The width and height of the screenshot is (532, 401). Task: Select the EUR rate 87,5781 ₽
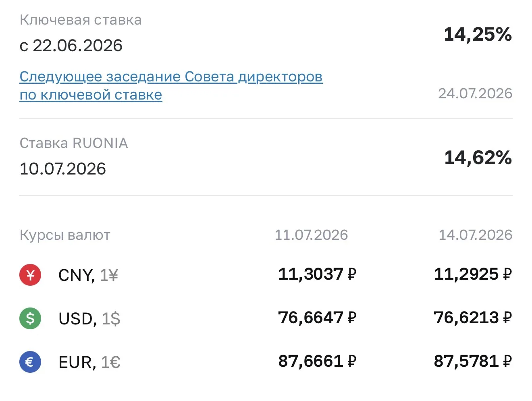tap(473, 361)
